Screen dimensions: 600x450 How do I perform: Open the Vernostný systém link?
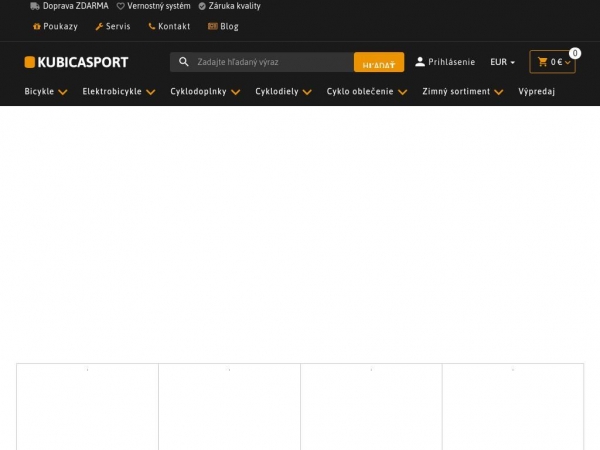pyautogui.click(x=159, y=6)
